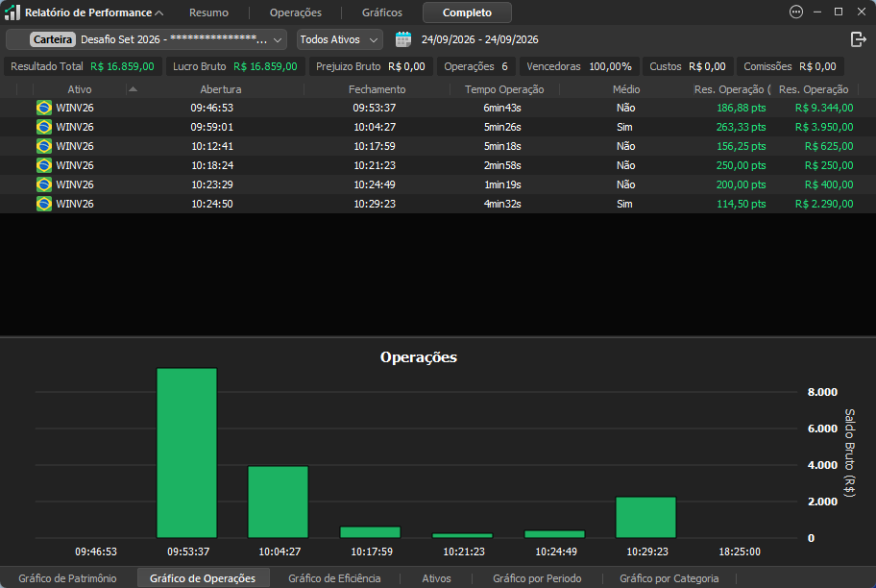Click the Brazil flag in the 09:46:53 opening row
Viewport: 876px width, 588px height.
[x=44, y=108]
